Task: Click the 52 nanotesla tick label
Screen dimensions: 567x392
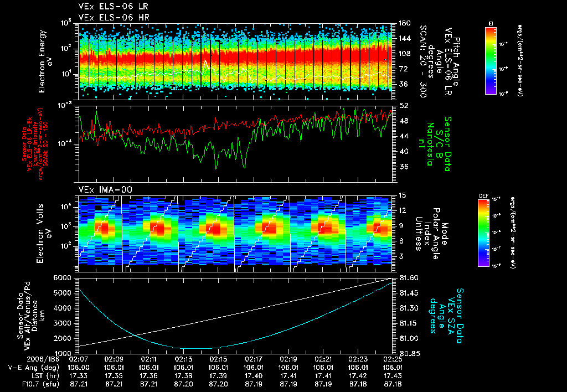Action: coord(403,106)
